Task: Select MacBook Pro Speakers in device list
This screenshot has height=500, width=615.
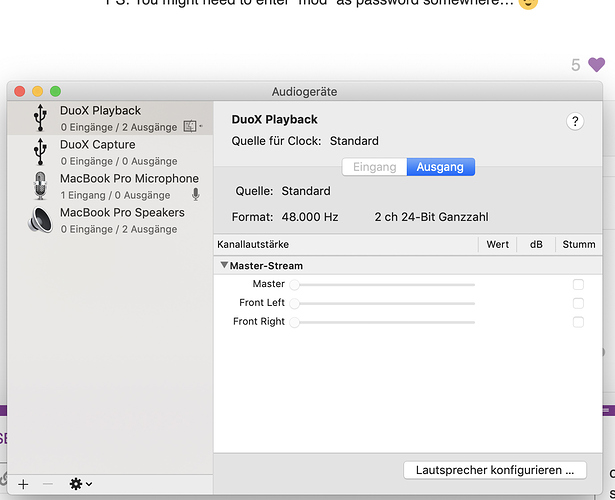Action: tap(110, 220)
